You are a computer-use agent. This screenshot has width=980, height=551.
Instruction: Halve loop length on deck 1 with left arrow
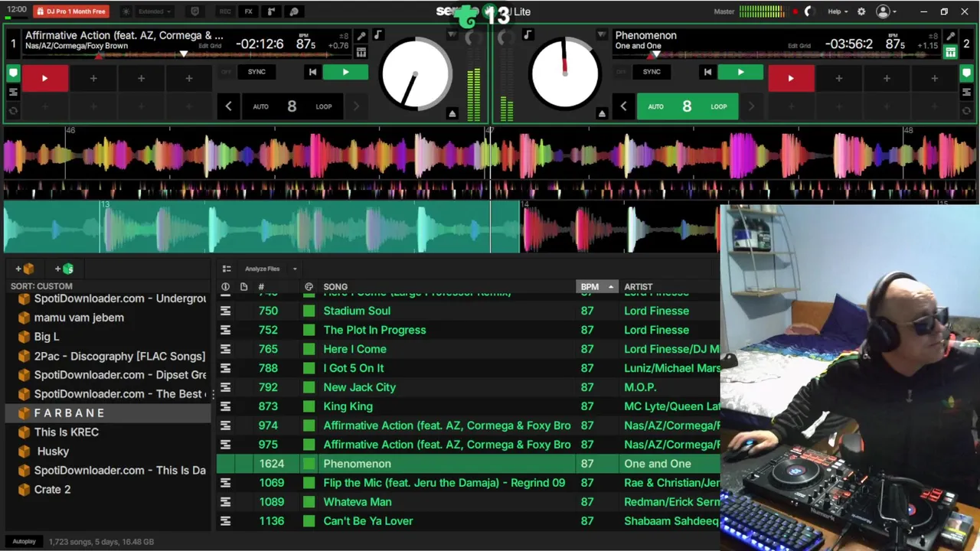coord(228,106)
